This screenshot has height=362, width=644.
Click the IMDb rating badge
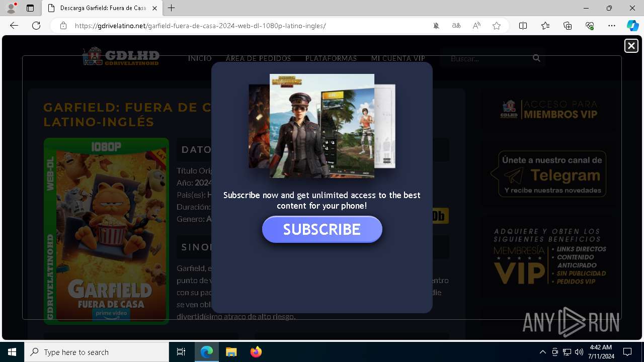[x=439, y=216]
